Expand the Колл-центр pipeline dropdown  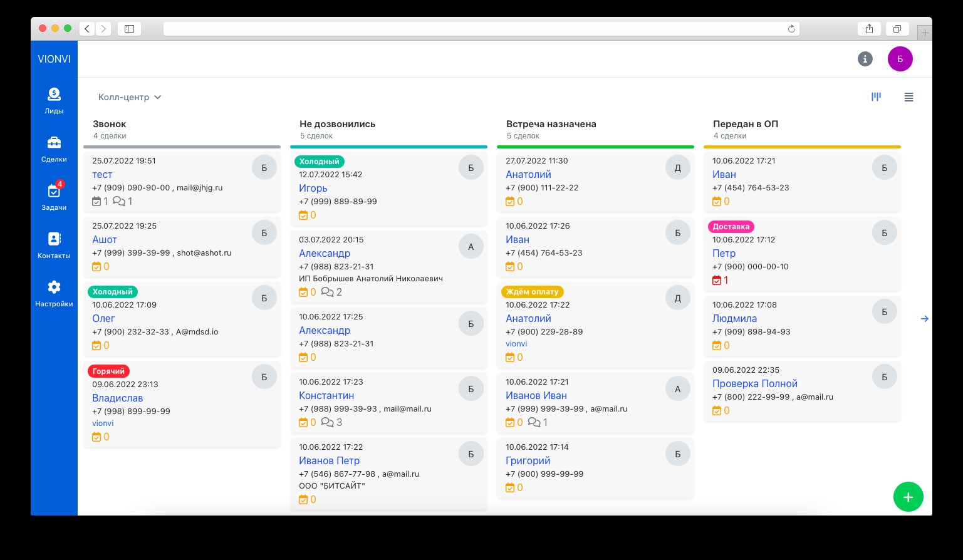tap(130, 97)
